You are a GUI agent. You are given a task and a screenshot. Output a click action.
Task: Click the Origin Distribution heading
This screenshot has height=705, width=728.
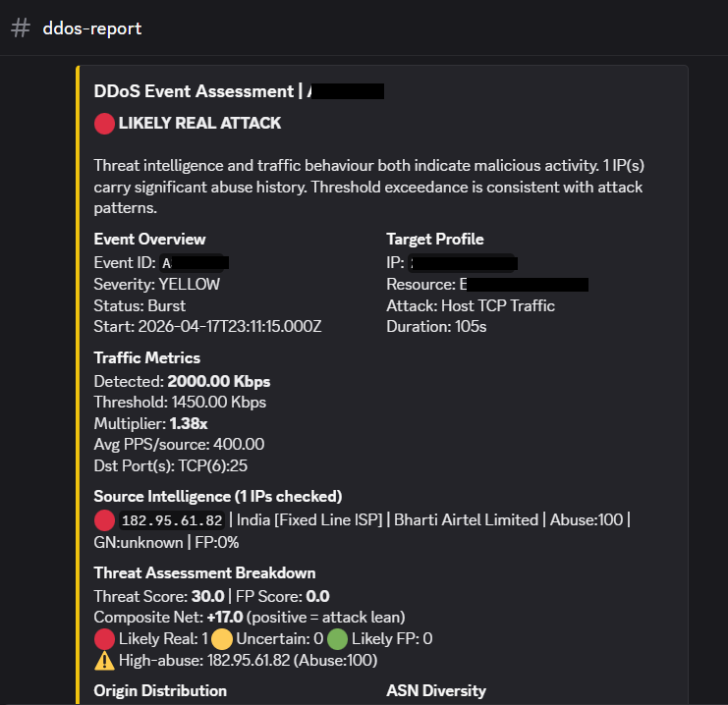point(160,690)
